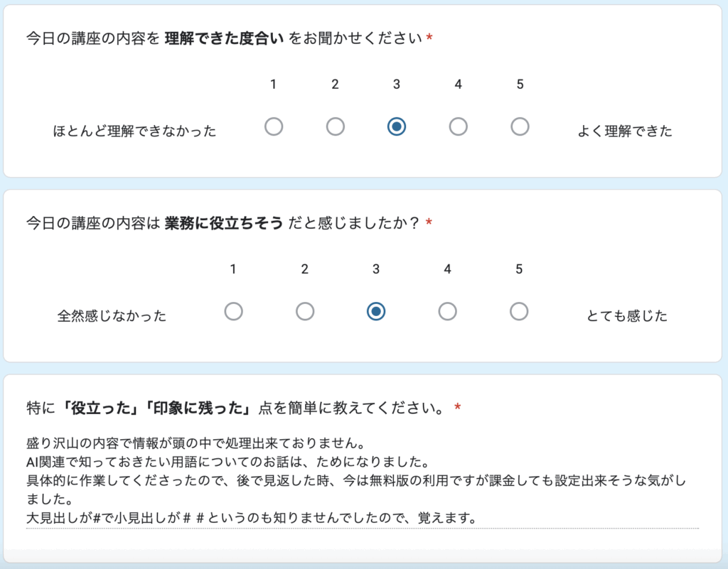Choose rating 5 for 理解できた度合い question
The width and height of the screenshot is (728, 569).
[520, 127]
